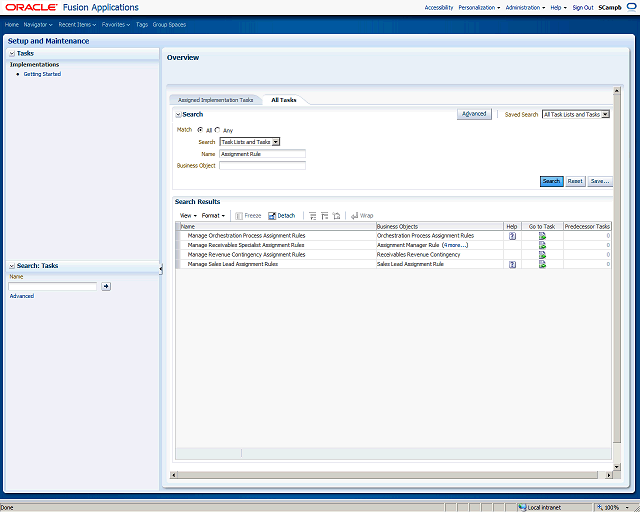The image size is (640, 512).
Task: Collapse the Search section
Action: coord(178,115)
